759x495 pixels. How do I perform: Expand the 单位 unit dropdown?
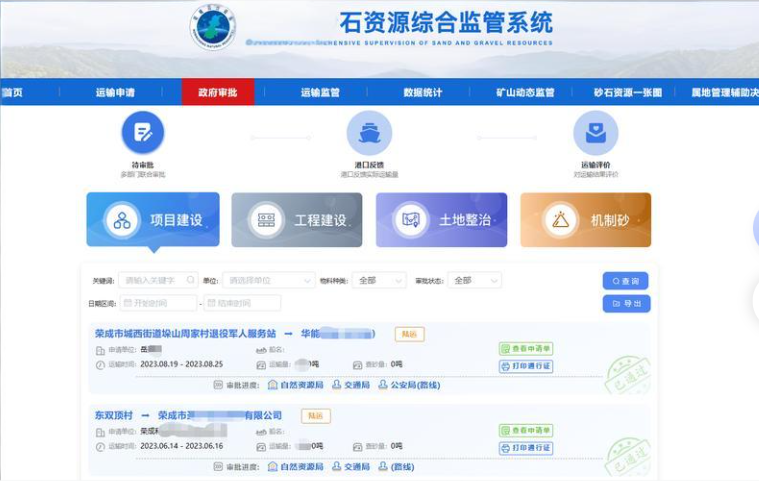tap(269, 280)
